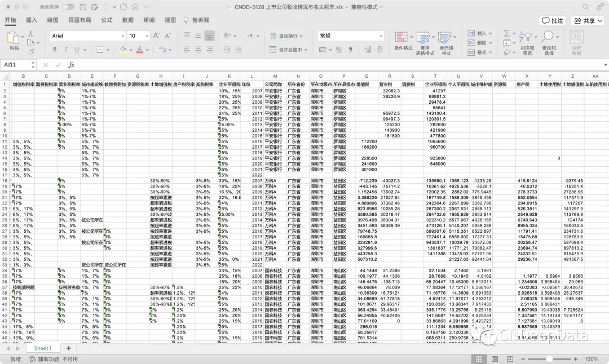The width and height of the screenshot is (609, 364).
Task: Click the 告诉我 tell me box
Action: 197,20
